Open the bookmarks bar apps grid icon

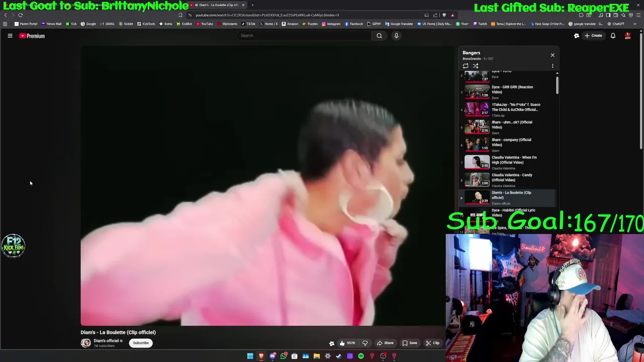point(5,24)
